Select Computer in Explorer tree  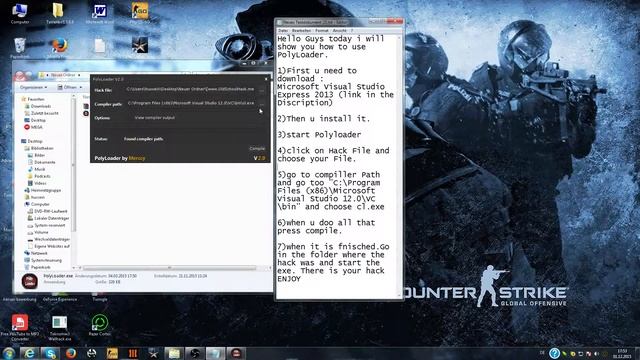tap(37, 204)
